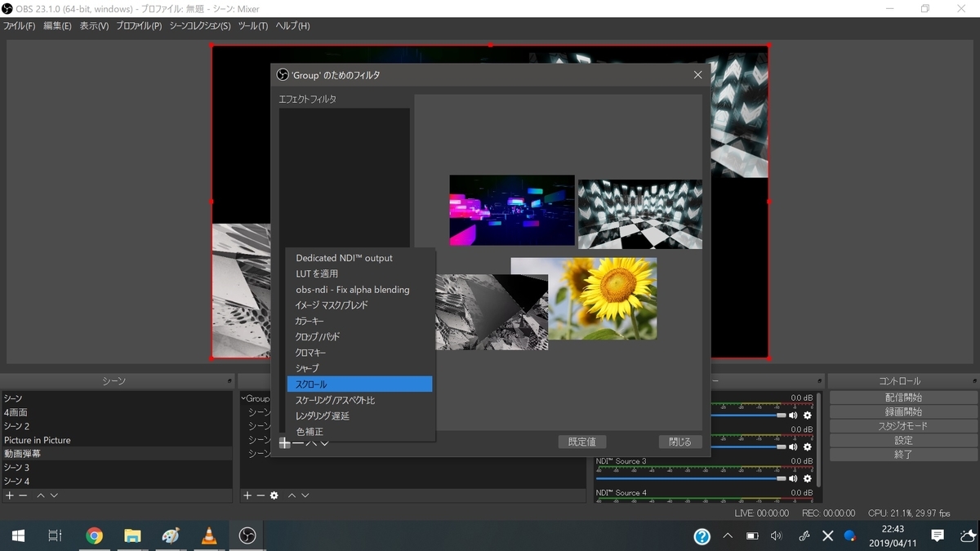
Task: Select the Picture in Picture scene
Action: tap(117, 440)
